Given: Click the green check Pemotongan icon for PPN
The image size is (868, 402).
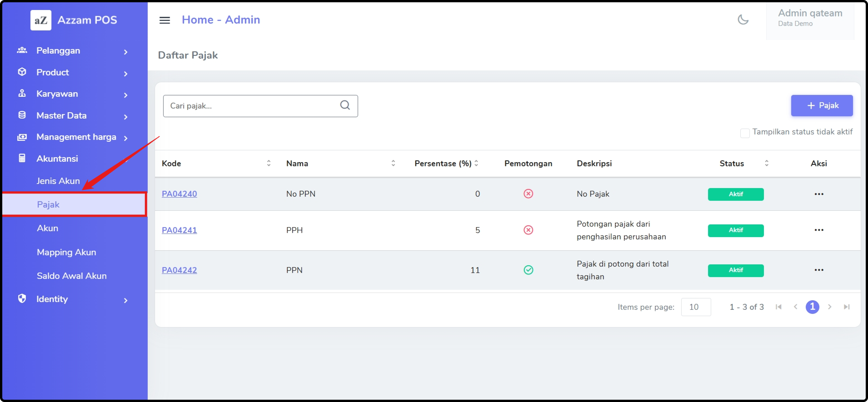Looking at the screenshot, I should point(528,270).
